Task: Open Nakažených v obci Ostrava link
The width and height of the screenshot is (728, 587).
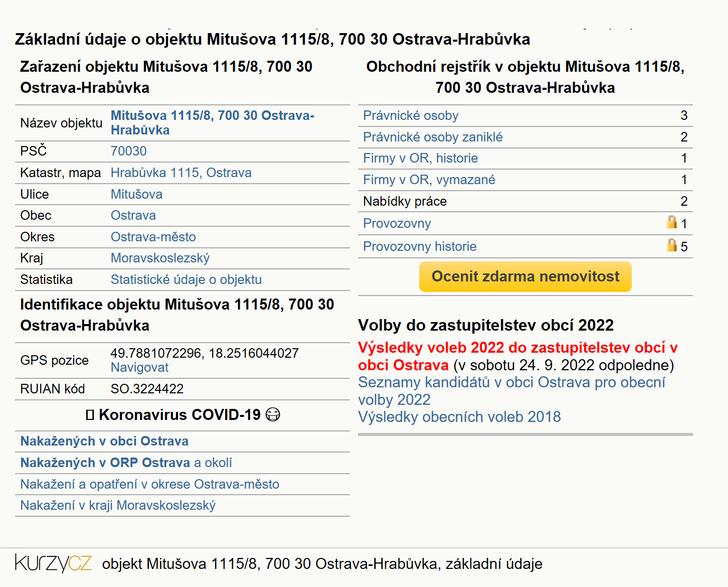Action: point(104,442)
